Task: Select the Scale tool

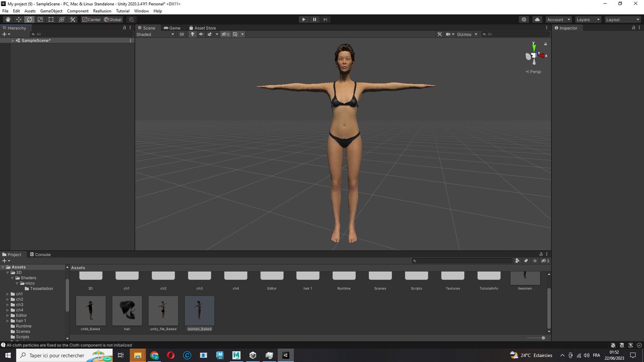Action: pos(40,19)
